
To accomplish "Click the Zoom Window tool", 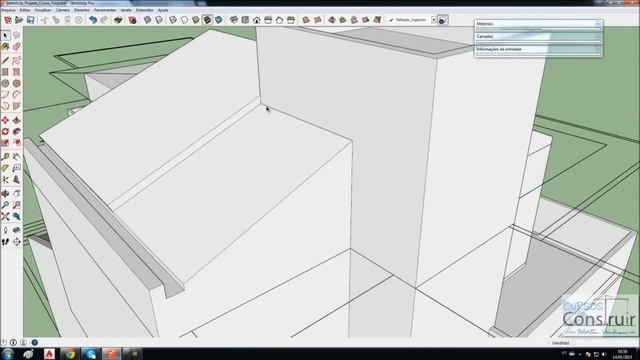I will [x=16, y=205].
